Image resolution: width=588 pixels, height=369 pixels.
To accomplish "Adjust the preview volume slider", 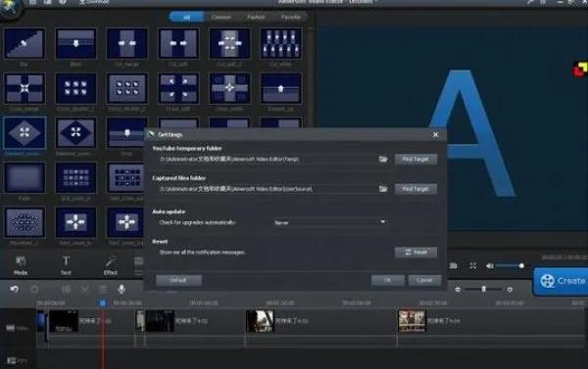I will click(x=510, y=265).
